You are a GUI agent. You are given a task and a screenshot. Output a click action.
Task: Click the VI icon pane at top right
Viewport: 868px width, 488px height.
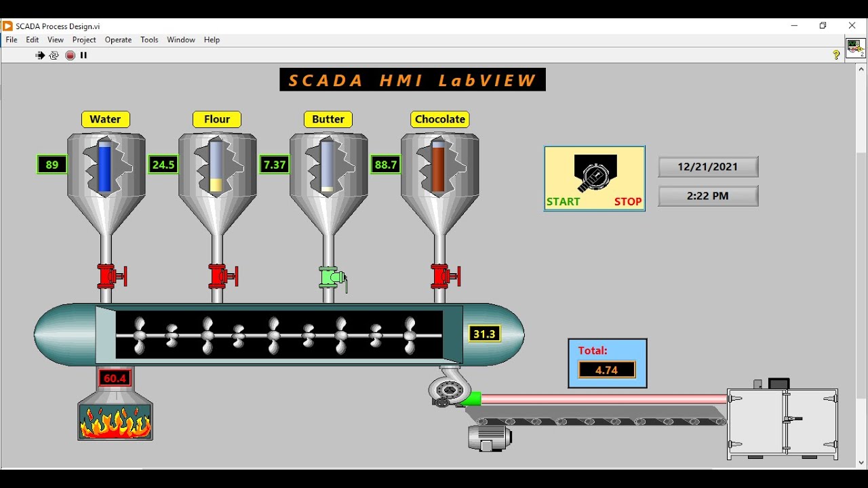click(854, 47)
